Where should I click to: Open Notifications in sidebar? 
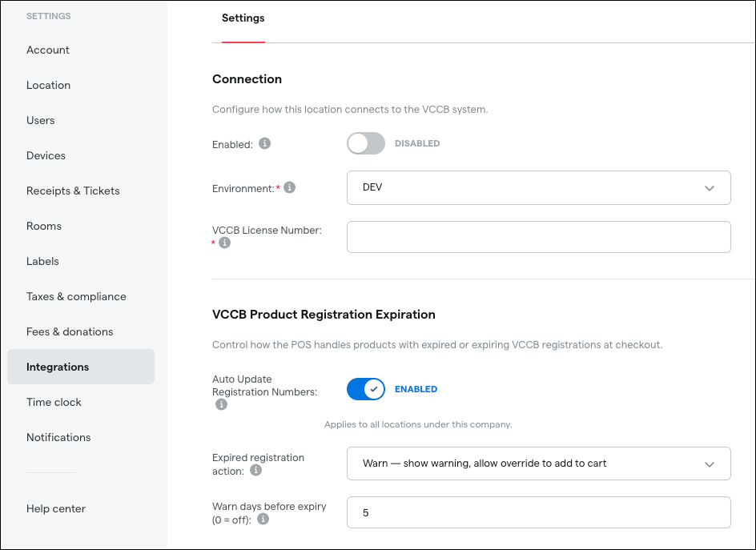pos(58,437)
